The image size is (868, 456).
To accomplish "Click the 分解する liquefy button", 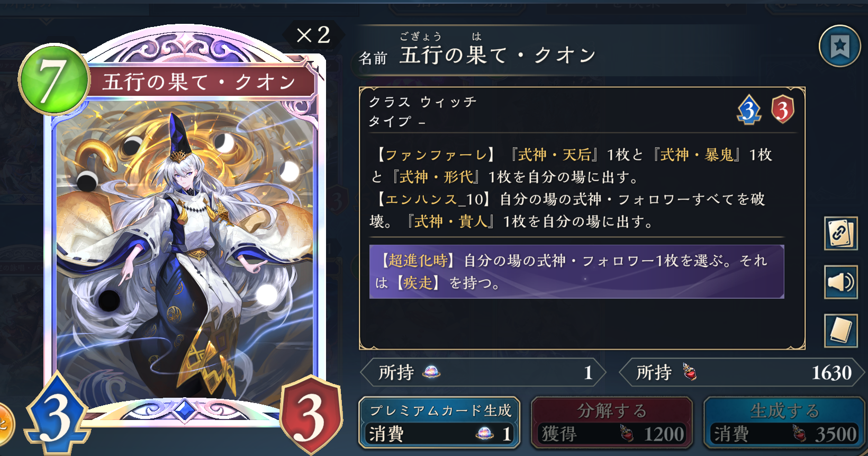I will click(x=612, y=423).
